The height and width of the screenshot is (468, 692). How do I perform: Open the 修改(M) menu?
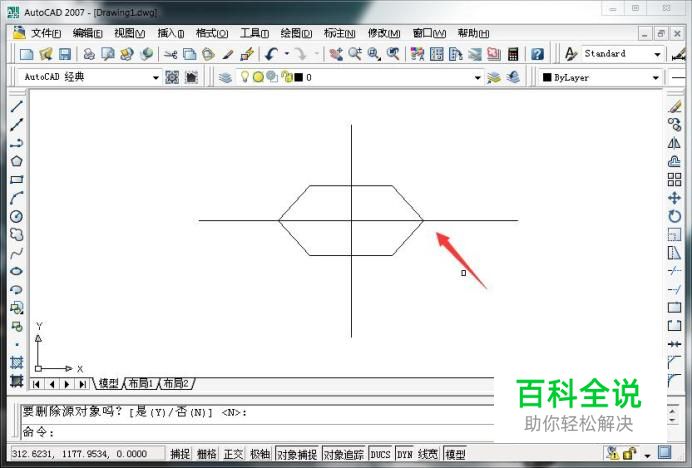click(384, 33)
